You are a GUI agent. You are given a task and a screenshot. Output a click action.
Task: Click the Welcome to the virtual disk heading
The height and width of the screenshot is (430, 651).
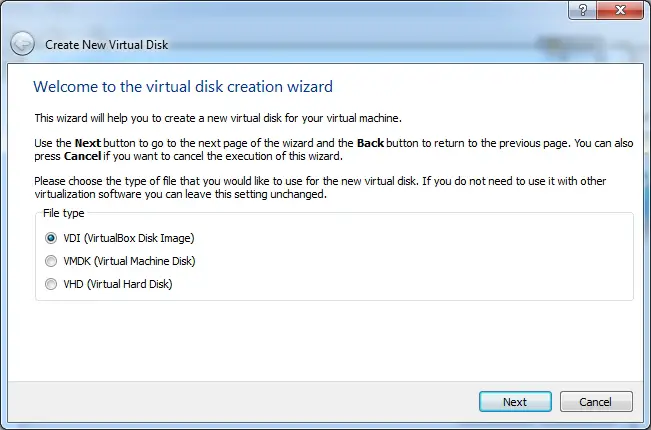(x=183, y=86)
